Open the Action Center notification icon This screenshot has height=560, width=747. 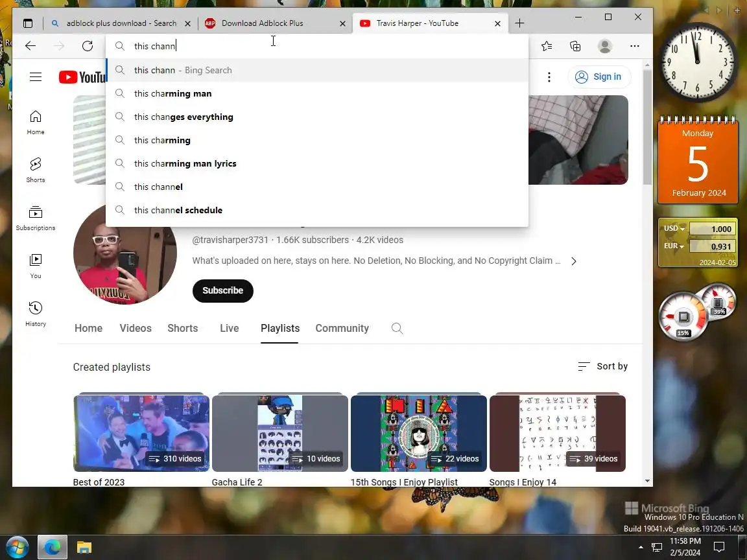(719, 547)
